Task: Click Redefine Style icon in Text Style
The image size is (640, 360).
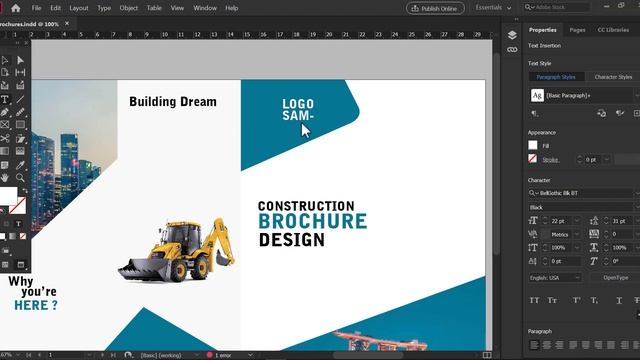Action: pos(602,113)
